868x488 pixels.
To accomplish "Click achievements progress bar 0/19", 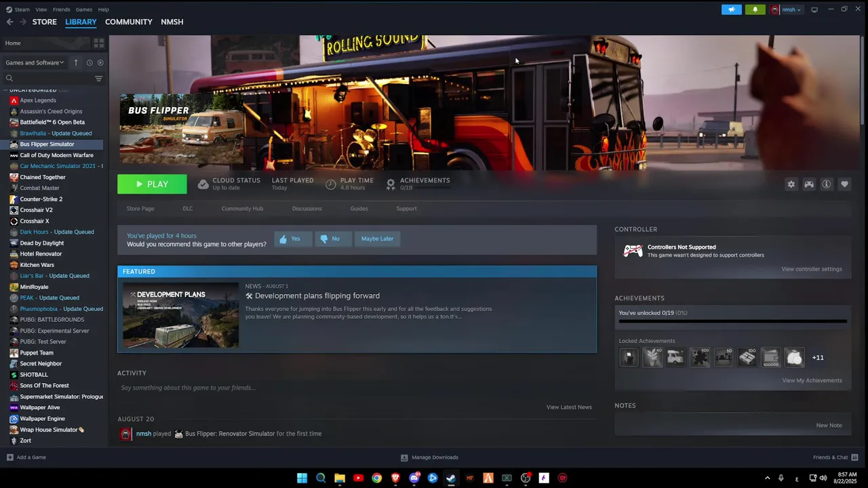I will (732, 321).
